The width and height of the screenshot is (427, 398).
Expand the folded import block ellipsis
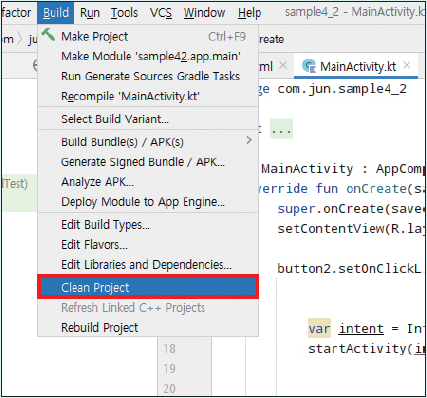pos(281,129)
